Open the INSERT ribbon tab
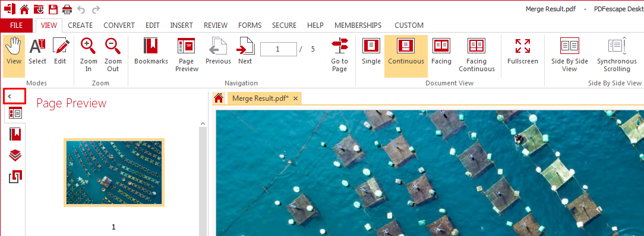This screenshot has width=644, height=236. pyautogui.click(x=182, y=25)
